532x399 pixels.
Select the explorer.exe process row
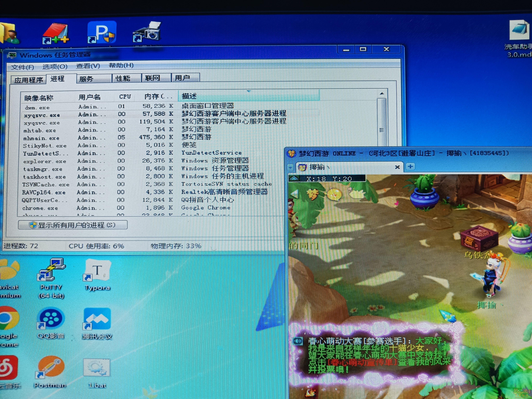click(154, 161)
